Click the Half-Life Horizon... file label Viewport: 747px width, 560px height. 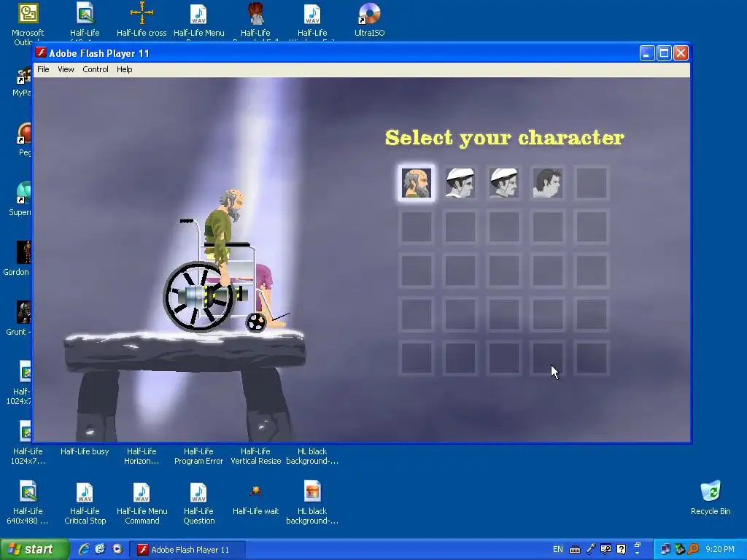[142, 456]
